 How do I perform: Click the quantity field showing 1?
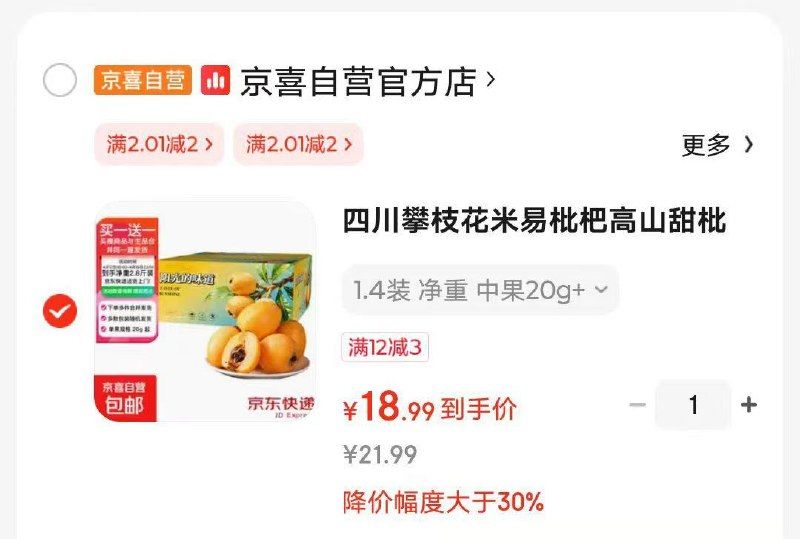693,405
